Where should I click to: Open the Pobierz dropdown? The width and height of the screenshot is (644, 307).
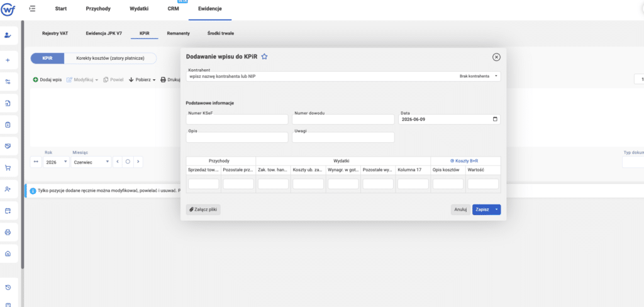click(142, 80)
